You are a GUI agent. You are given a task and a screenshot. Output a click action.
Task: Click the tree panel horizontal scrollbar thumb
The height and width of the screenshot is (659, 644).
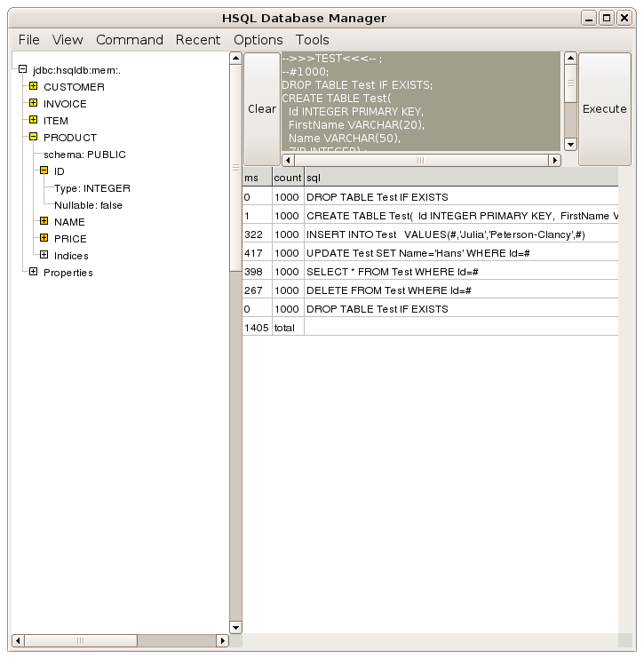point(81,640)
